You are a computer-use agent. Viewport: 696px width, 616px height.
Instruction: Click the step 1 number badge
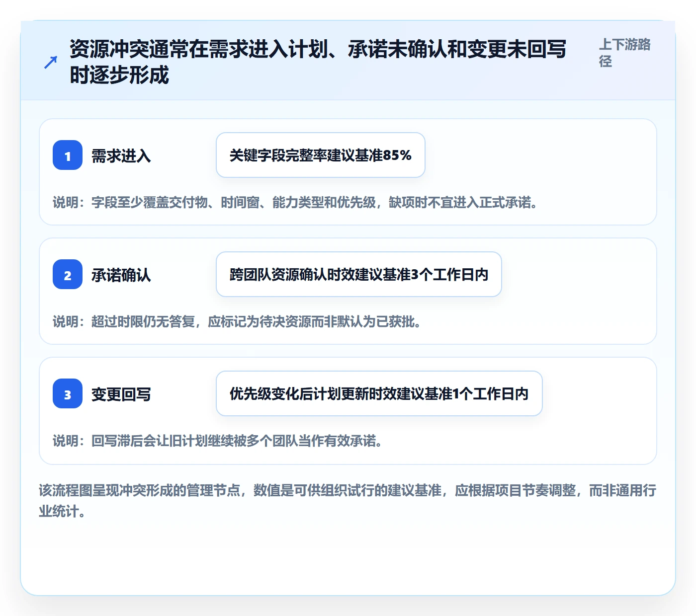pyautogui.click(x=68, y=155)
